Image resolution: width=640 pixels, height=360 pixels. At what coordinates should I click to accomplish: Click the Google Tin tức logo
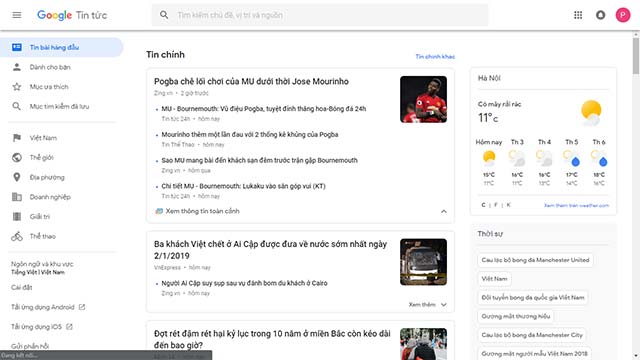tap(72, 15)
